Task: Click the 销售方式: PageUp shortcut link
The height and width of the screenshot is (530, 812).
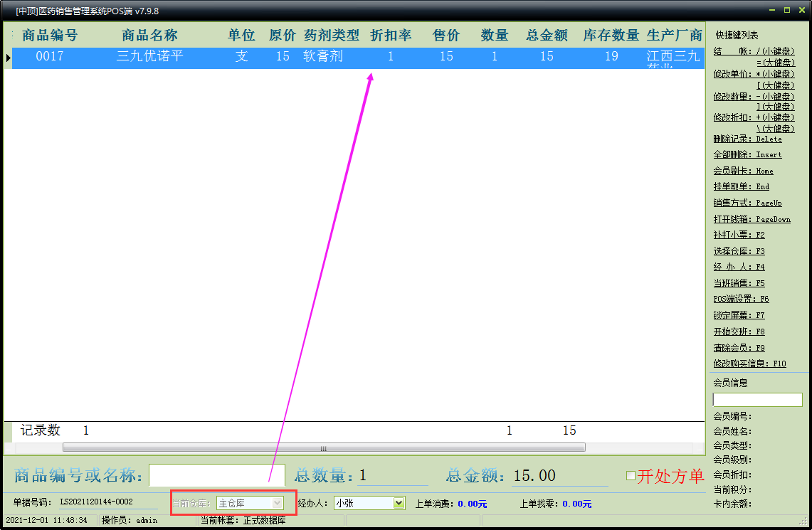Action: (x=747, y=203)
